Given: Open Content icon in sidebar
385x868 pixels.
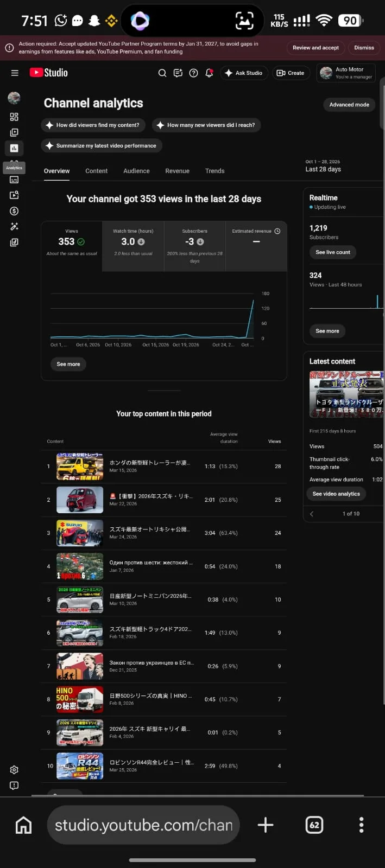Looking at the screenshot, I should [x=14, y=132].
